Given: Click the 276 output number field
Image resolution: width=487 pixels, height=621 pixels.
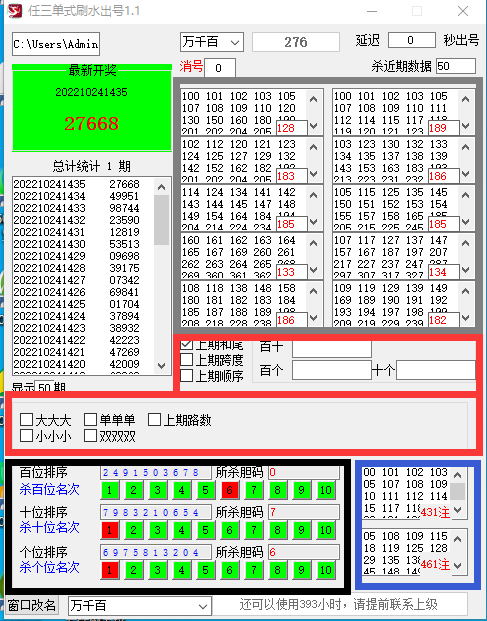Looking at the screenshot, I should point(296,42).
